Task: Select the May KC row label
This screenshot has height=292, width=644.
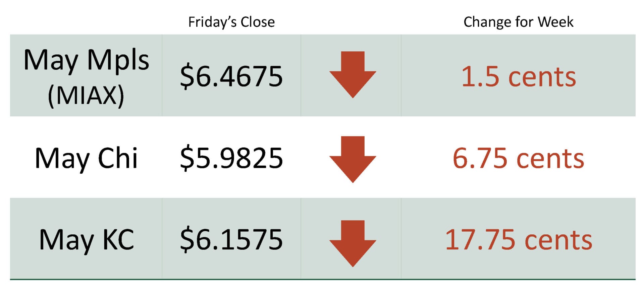Action: (87, 240)
